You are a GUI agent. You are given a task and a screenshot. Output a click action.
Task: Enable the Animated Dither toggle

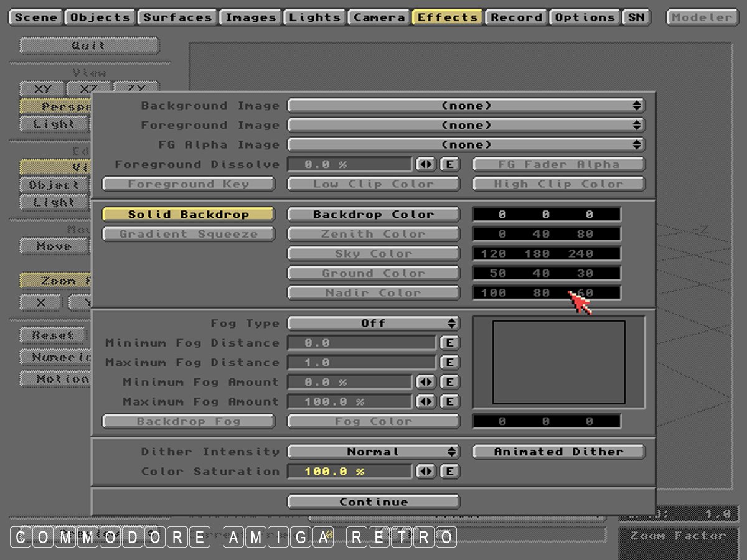point(558,452)
